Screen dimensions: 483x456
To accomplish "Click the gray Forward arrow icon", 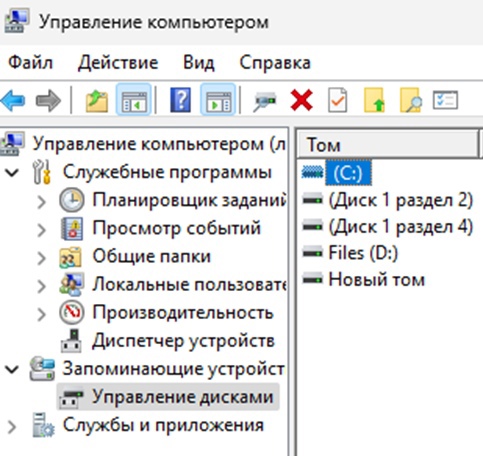I will [48, 100].
